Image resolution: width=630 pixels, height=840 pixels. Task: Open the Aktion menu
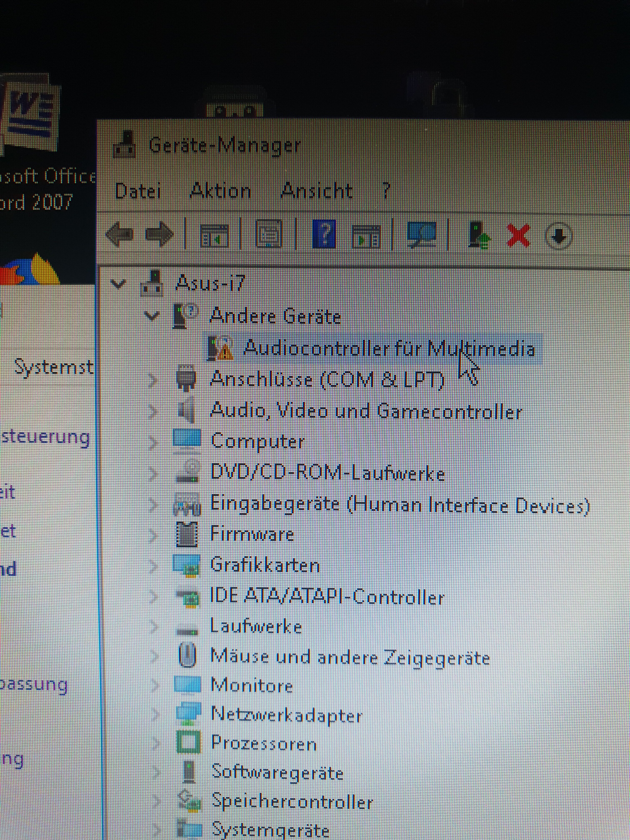[220, 190]
